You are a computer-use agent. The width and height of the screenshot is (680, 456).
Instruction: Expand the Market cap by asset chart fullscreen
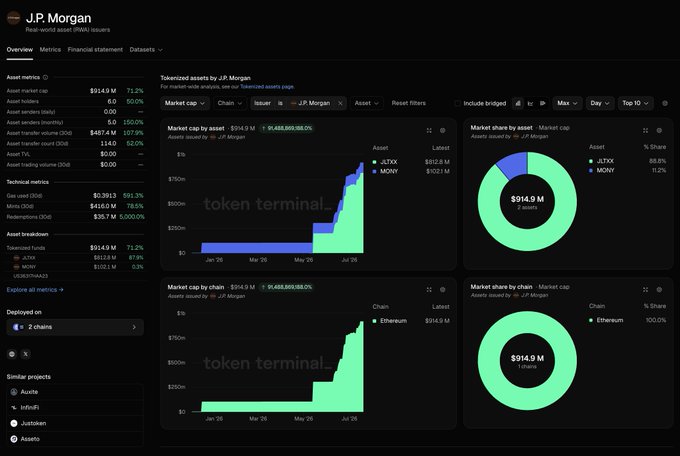pos(429,130)
